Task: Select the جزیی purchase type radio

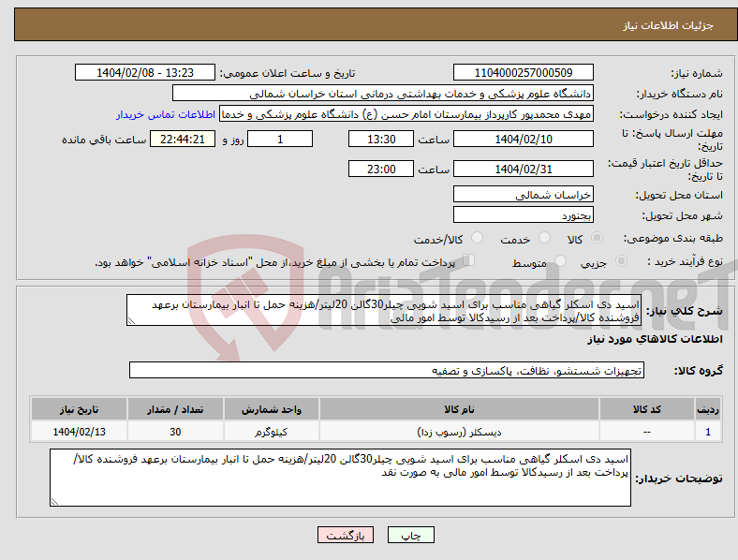Action: 621,261
